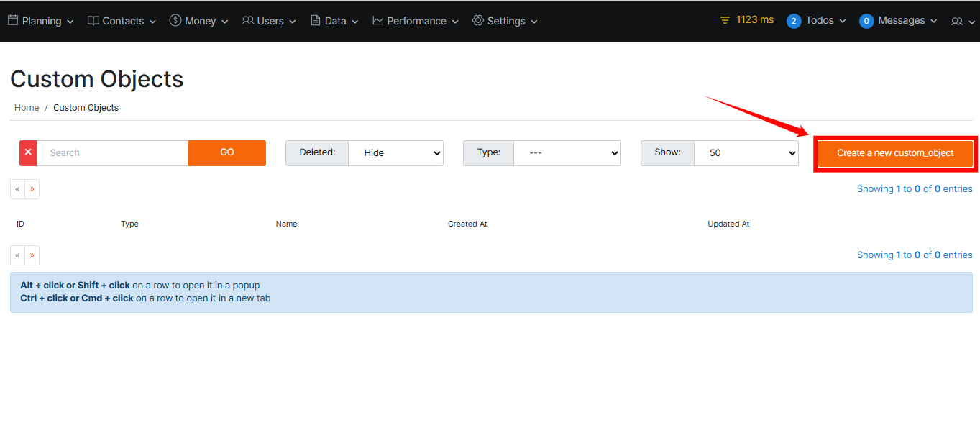Open the Planning menu
980x443 pixels.
point(41,21)
